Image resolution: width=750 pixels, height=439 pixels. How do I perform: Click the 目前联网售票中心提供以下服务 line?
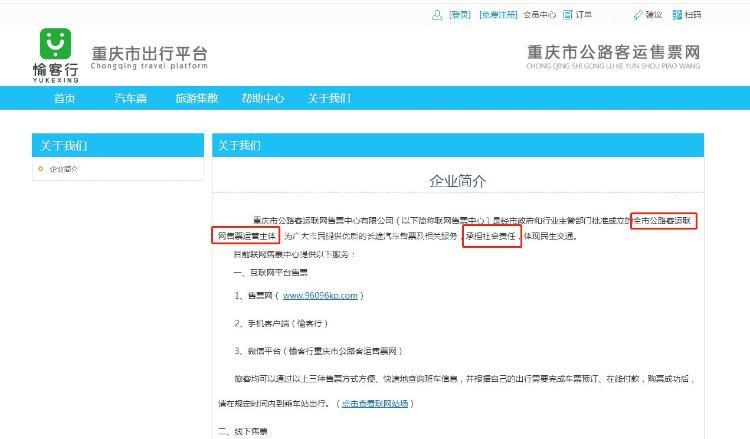(x=294, y=254)
